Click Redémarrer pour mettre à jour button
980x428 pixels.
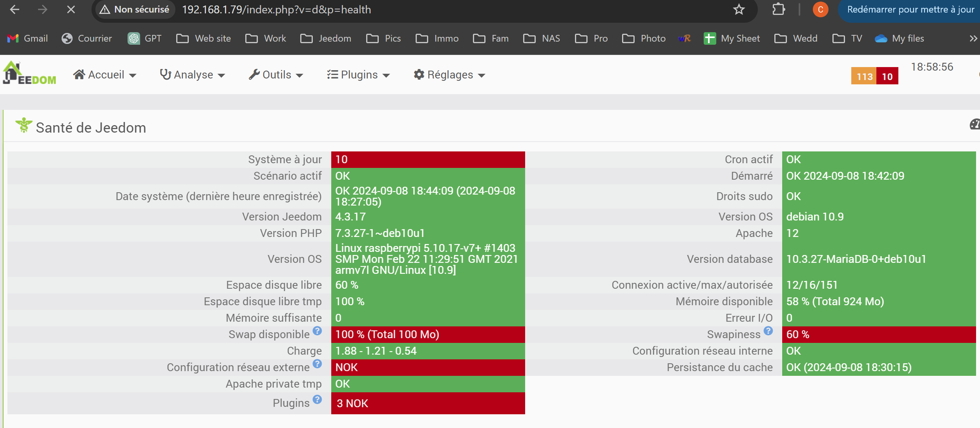click(x=910, y=9)
